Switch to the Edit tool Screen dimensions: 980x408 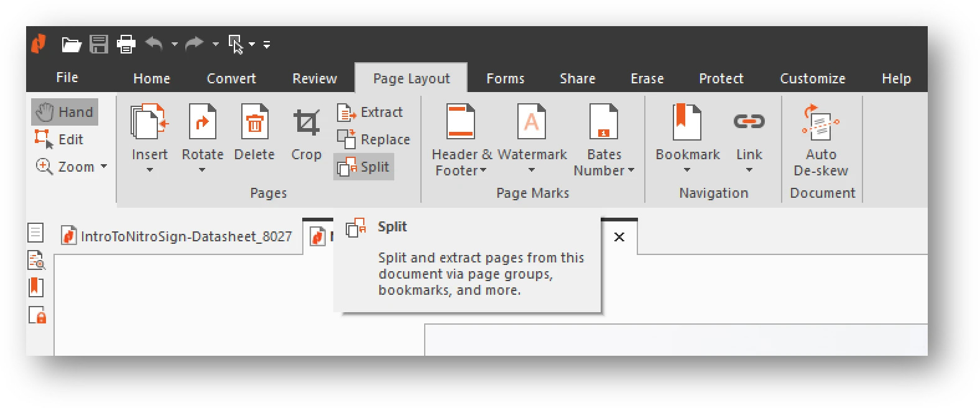tap(60, 139)
